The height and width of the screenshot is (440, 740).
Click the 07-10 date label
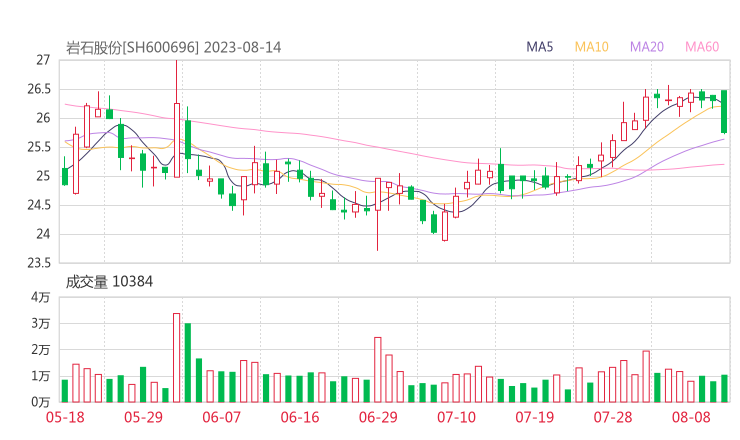pos(456,417)
